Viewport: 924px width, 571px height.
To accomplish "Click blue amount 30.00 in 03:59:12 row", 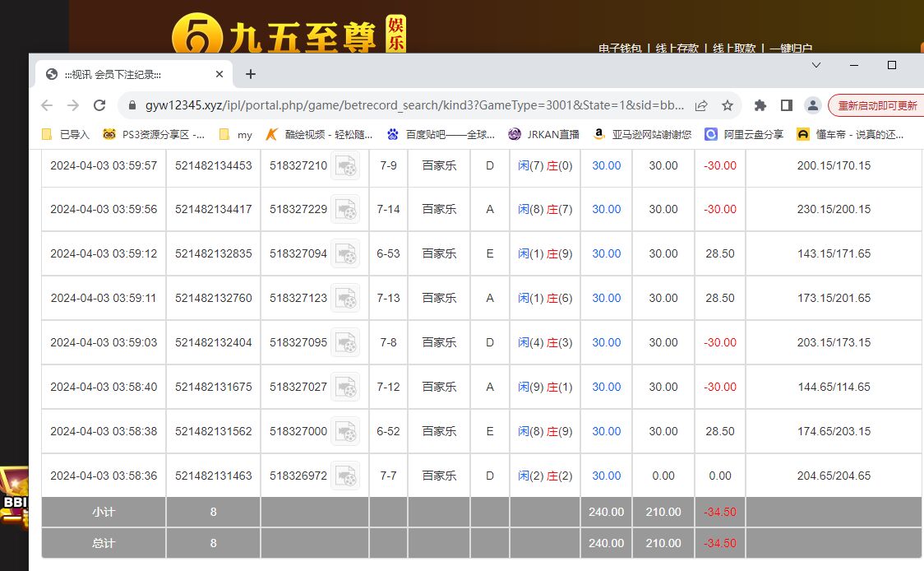I will point(607,253).
